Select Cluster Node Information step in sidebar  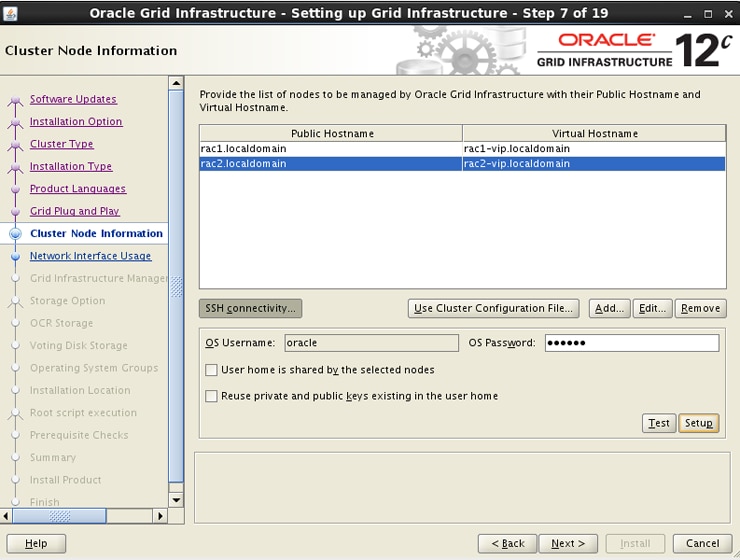coord(96,234)
